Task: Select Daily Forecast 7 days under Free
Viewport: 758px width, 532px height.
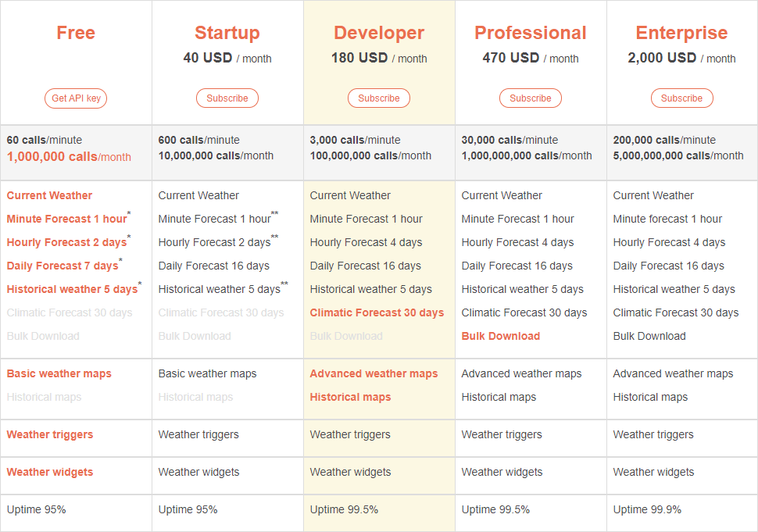Action: (63, 266)
